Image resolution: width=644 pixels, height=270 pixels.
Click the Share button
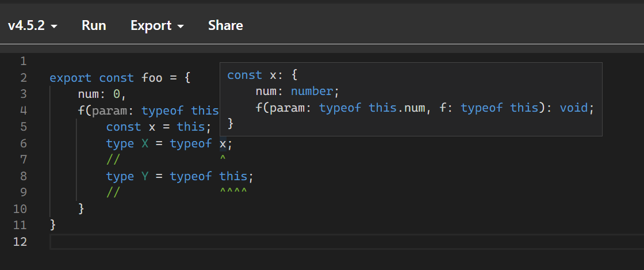(225, 25)
